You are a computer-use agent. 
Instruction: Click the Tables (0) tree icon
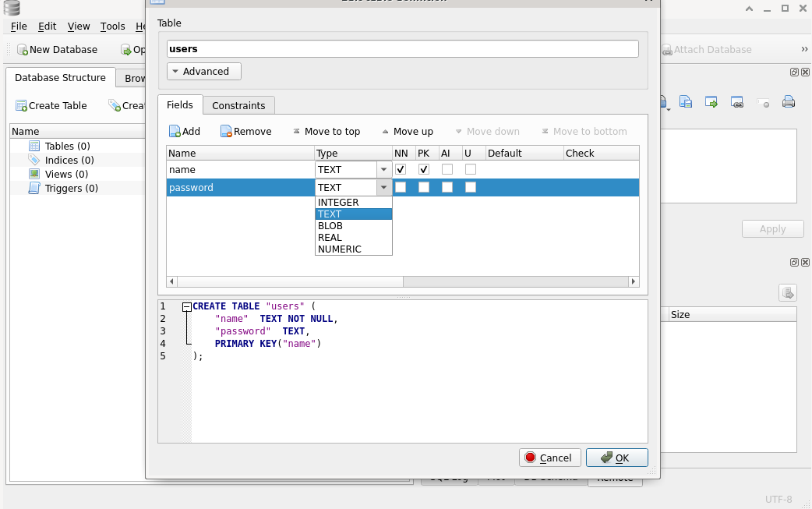tap(34, 146)
